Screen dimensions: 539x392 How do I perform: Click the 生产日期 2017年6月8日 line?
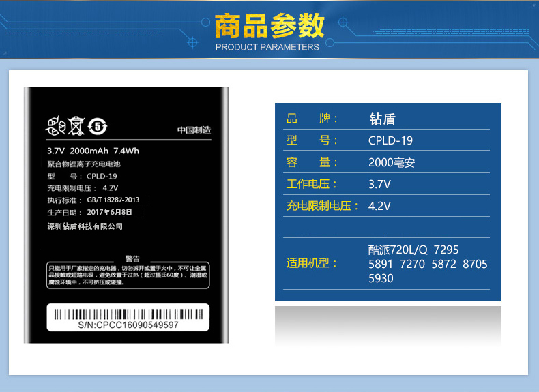[89, 212]
